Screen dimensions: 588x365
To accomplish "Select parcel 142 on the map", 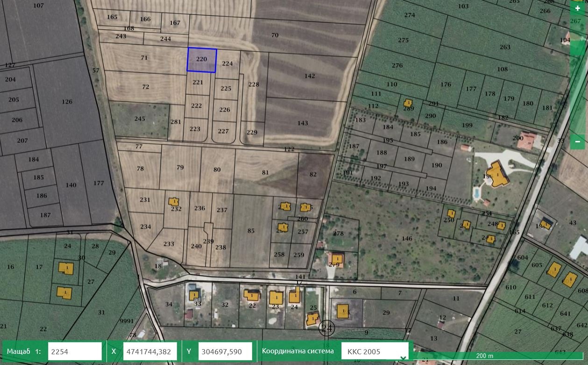I will 309,76.
